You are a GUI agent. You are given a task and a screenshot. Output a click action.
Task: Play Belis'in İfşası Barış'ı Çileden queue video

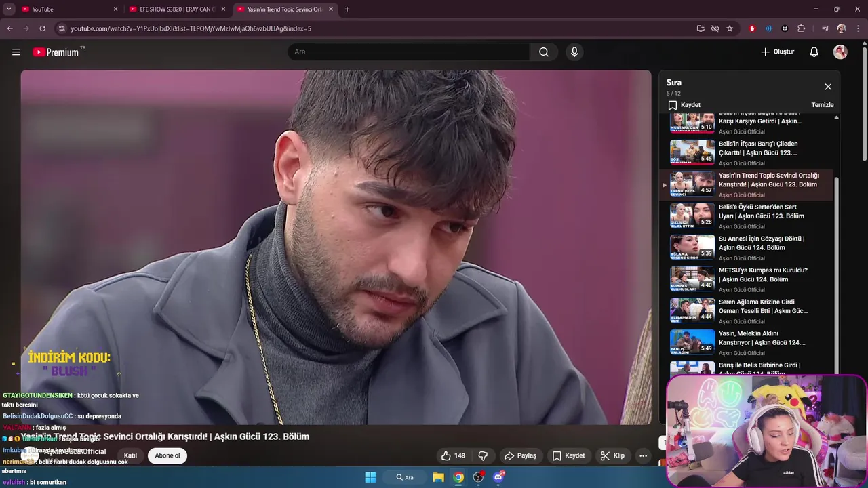(x=748, y=152)
